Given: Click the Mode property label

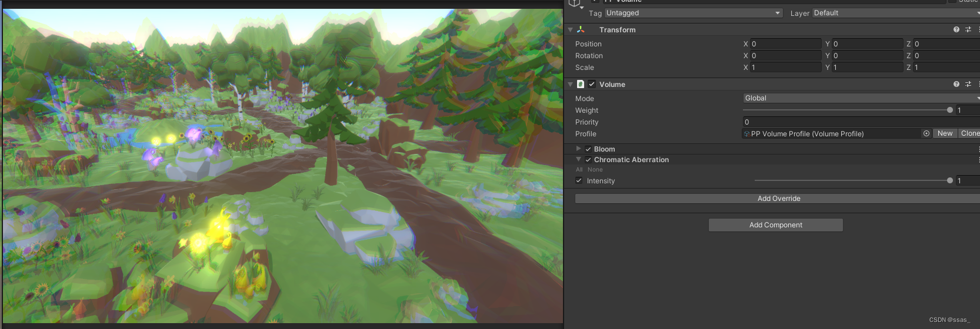Looking at the screenshot, I should tap(585, 99).
